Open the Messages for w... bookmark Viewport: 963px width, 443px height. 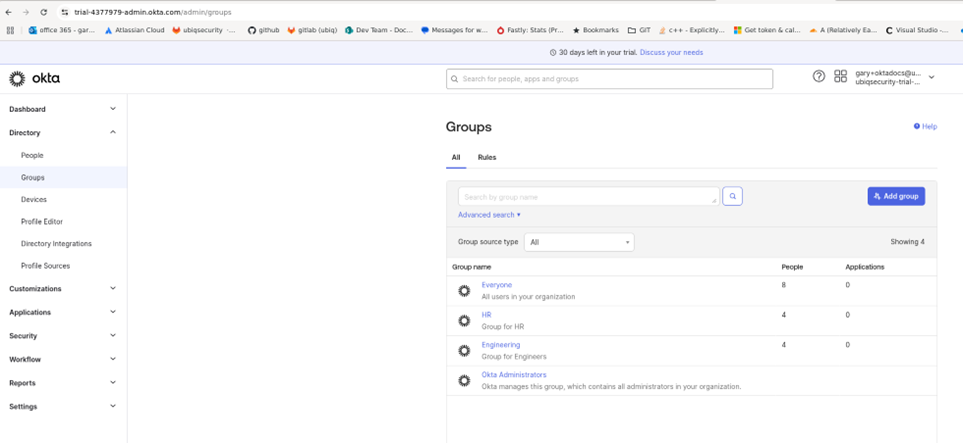coord(454,29)
